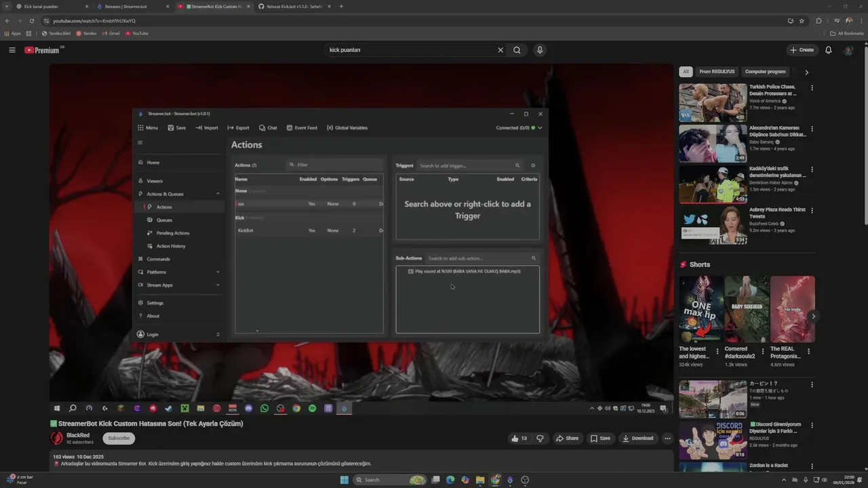
Task: Open the YouTube guide hamburger menu
Action: pyautogui.click(x=12, y=50)
